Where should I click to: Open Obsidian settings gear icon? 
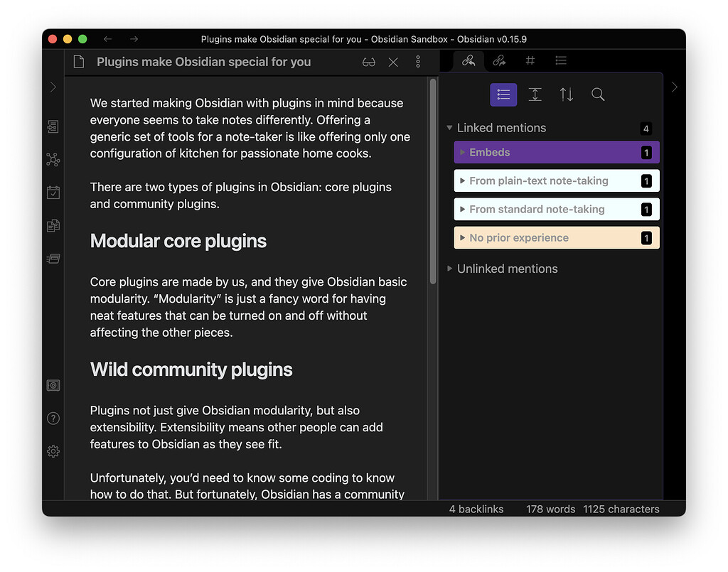[x=53, y=451]
